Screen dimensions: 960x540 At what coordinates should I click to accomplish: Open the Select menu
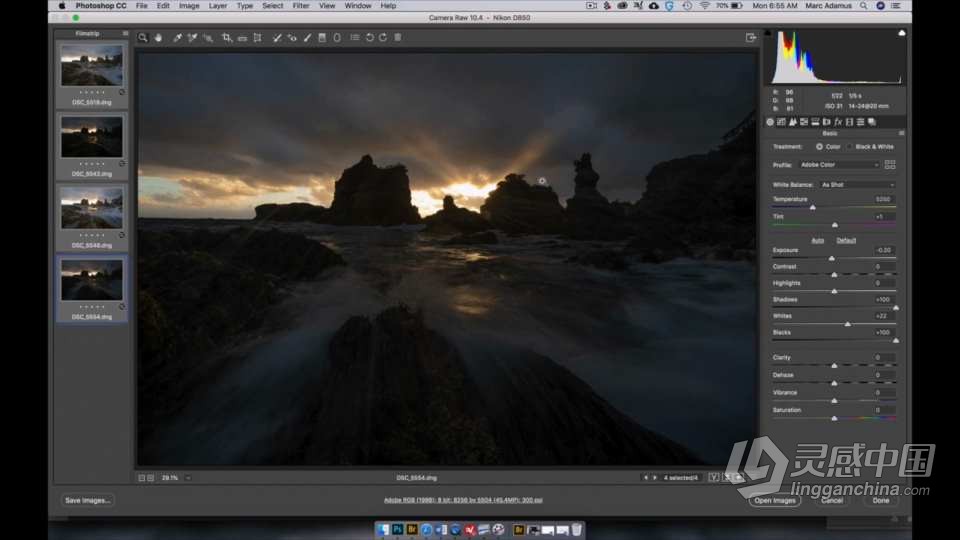click(272, 6)
